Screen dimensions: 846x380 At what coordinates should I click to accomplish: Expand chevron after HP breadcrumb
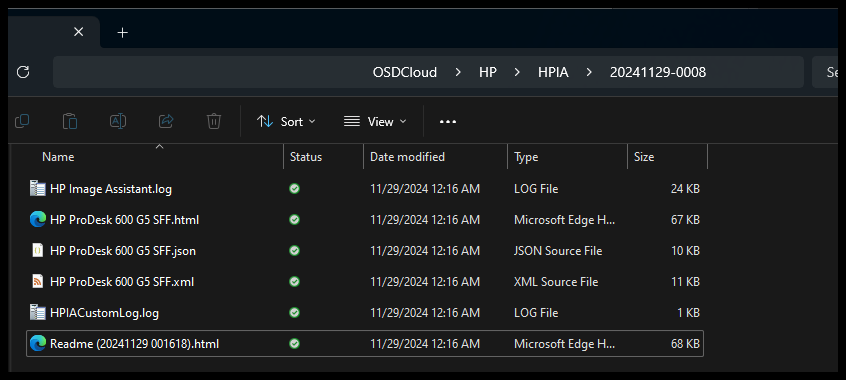tap(517, 72)
